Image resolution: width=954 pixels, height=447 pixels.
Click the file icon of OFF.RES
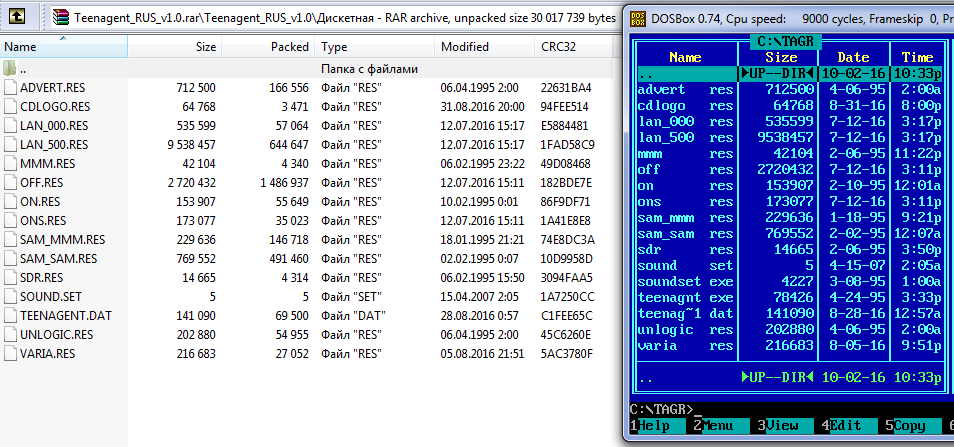click(10, 182)
